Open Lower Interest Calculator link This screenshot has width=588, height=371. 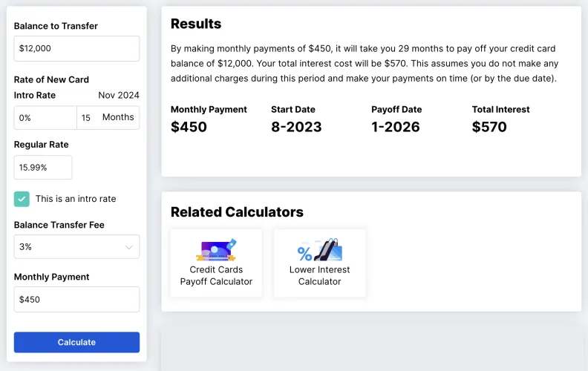point(319,275)
